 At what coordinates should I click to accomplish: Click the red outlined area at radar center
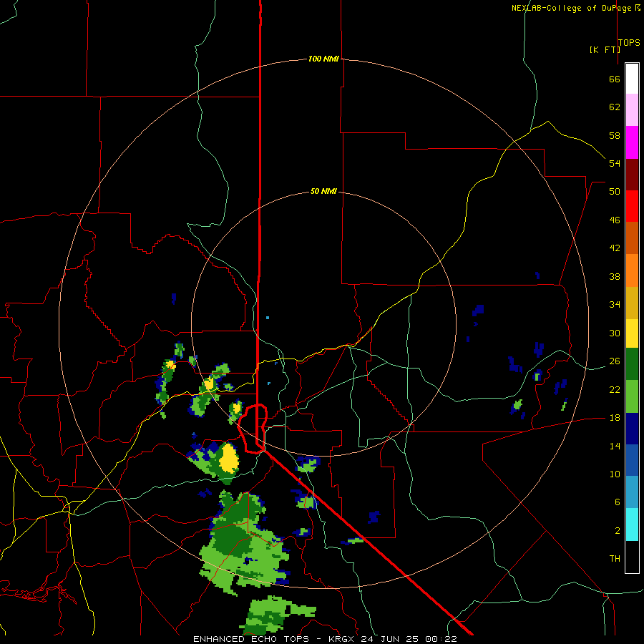[x=253, y=429]
